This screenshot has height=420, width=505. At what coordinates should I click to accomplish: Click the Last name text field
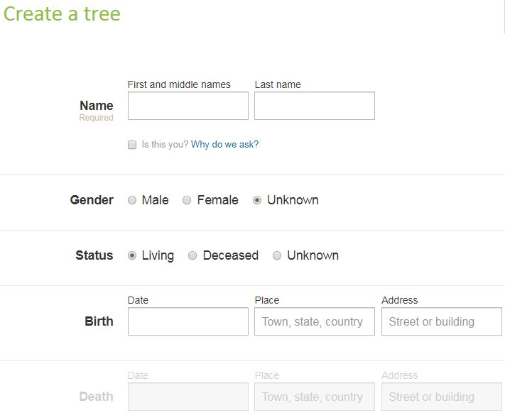[x=314, y=106]
